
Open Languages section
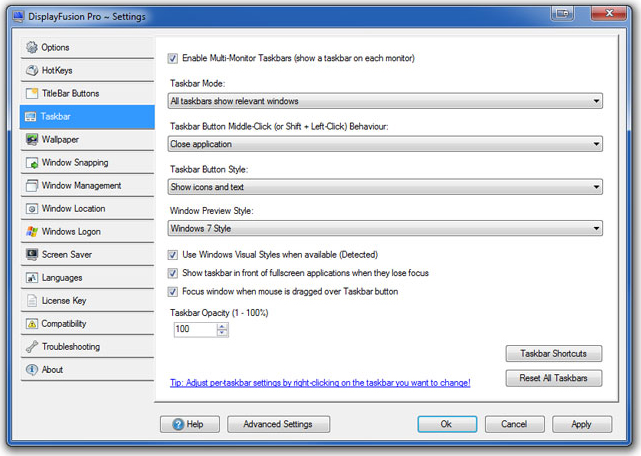point(87,278)
